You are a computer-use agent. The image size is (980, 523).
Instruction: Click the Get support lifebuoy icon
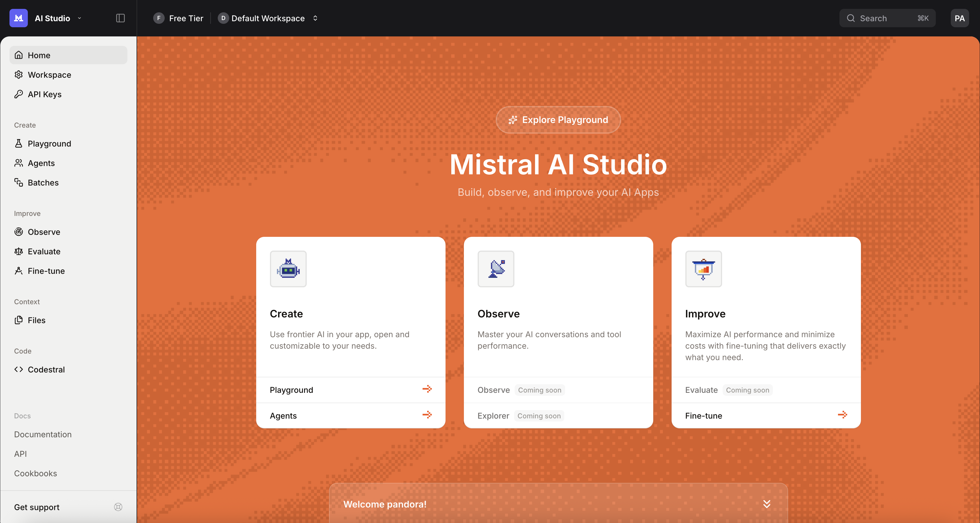pos(118,507)
